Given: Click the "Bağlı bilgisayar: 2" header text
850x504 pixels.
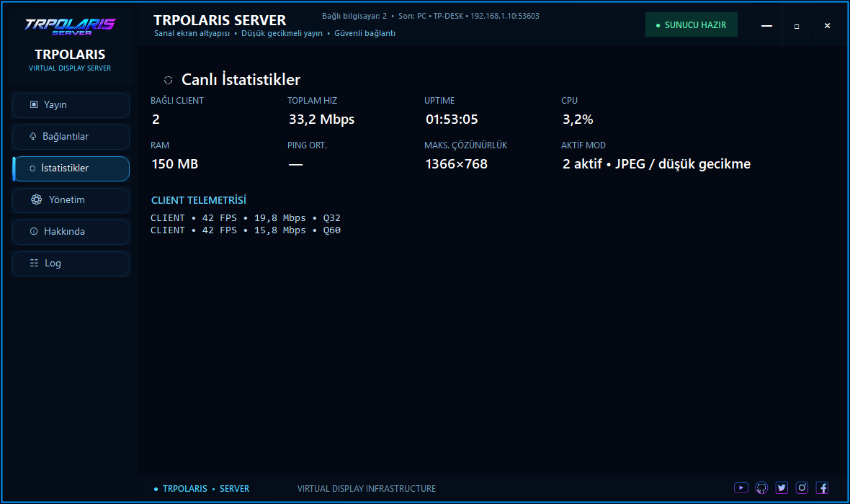Looking at the screenshot, I should [x=354, y=16].
